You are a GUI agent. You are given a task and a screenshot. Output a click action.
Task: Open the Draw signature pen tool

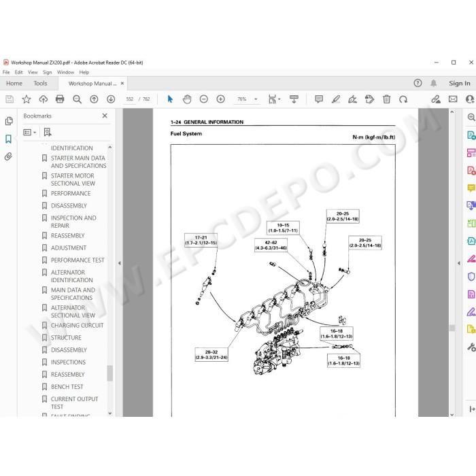coord(352,99)
